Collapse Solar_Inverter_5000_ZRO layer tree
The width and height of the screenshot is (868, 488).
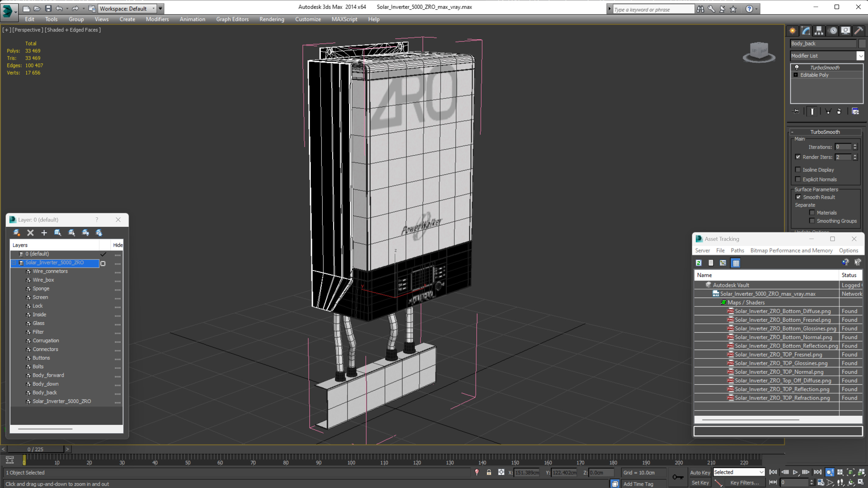point(14,263)
